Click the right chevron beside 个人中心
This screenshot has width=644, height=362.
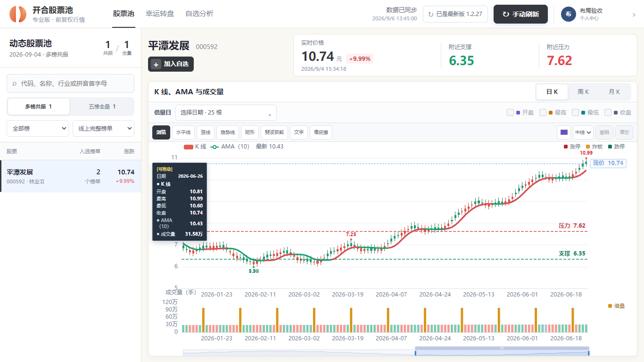click(x=634, y=15)
